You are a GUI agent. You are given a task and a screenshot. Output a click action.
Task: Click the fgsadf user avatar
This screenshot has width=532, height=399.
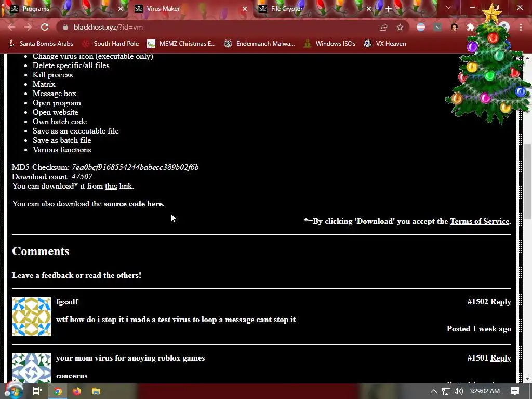31,316
